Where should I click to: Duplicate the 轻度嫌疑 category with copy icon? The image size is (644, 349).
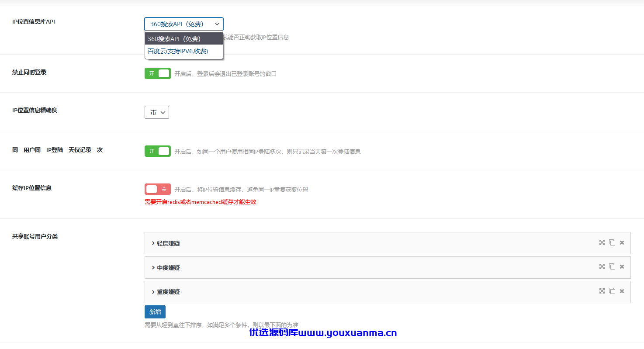(612, 242)
